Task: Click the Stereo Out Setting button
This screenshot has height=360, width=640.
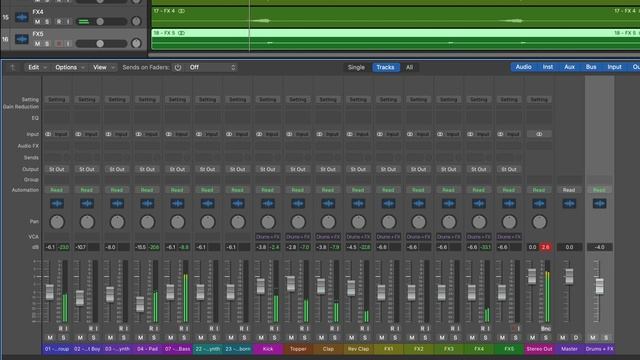Action: (x=539, y=99)
